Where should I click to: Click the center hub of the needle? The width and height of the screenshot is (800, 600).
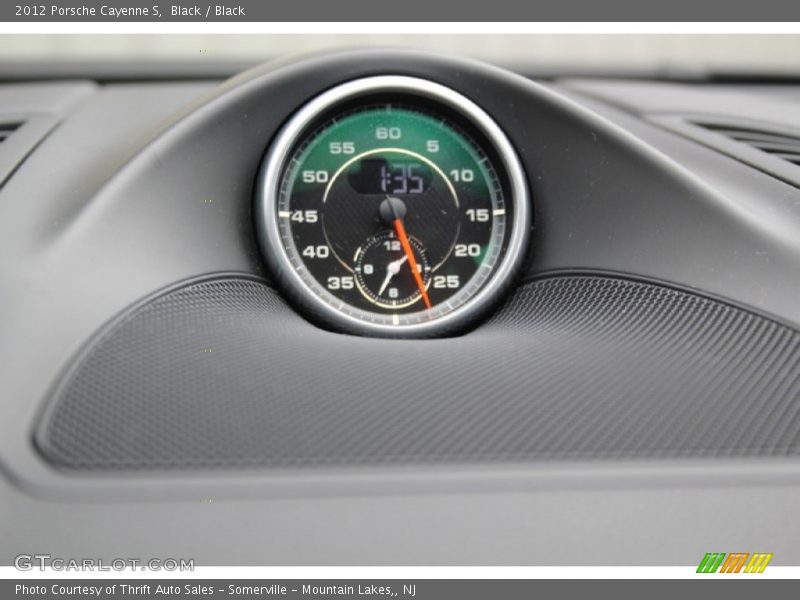click(x=392, y=209)
